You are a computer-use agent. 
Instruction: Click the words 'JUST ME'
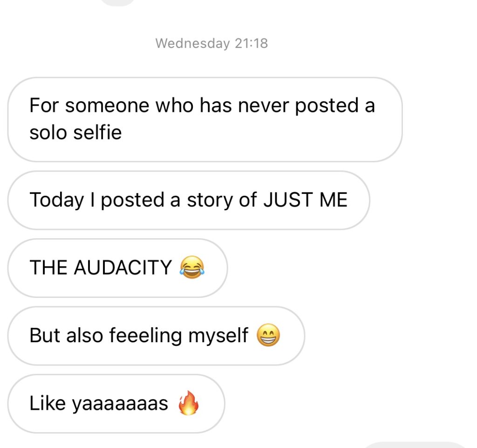click(305, 200)
